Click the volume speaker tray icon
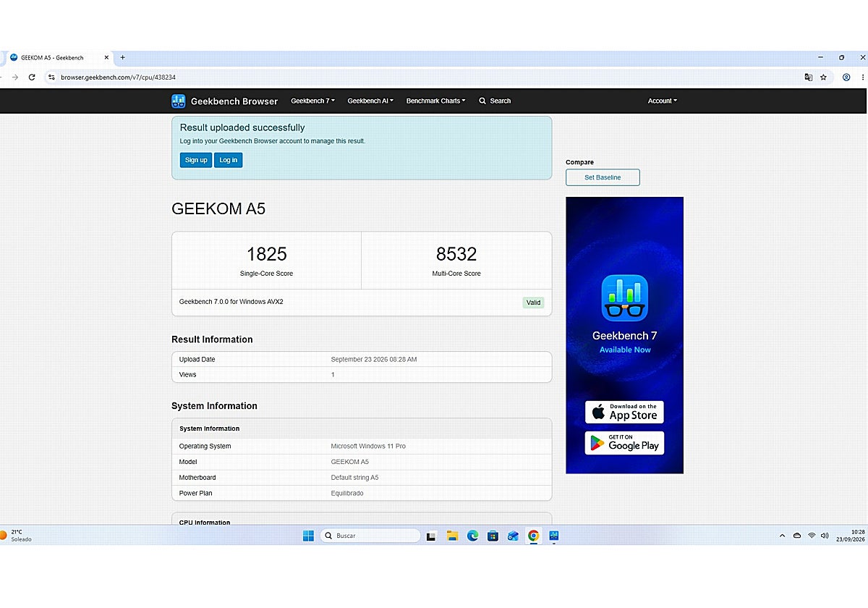 825,536
